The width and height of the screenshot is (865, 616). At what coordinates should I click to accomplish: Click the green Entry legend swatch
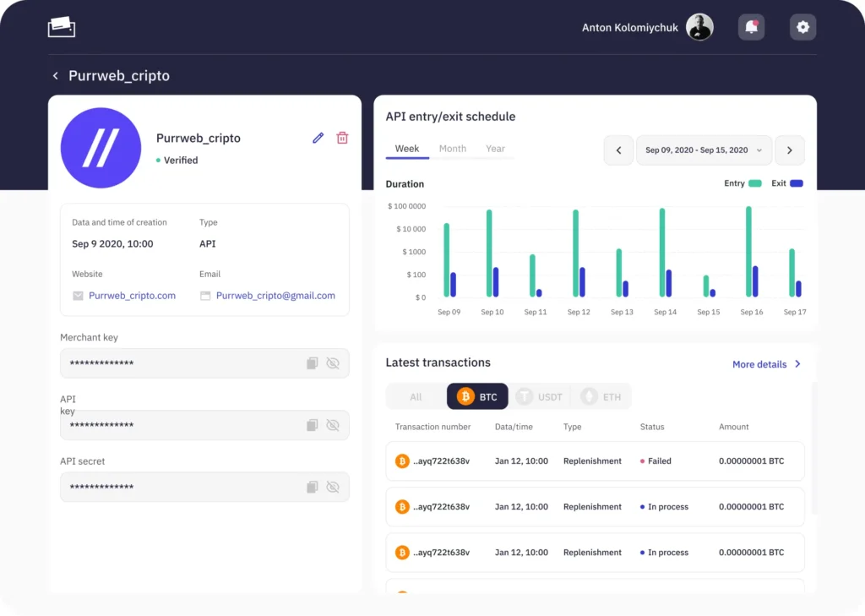click(754, 183)
